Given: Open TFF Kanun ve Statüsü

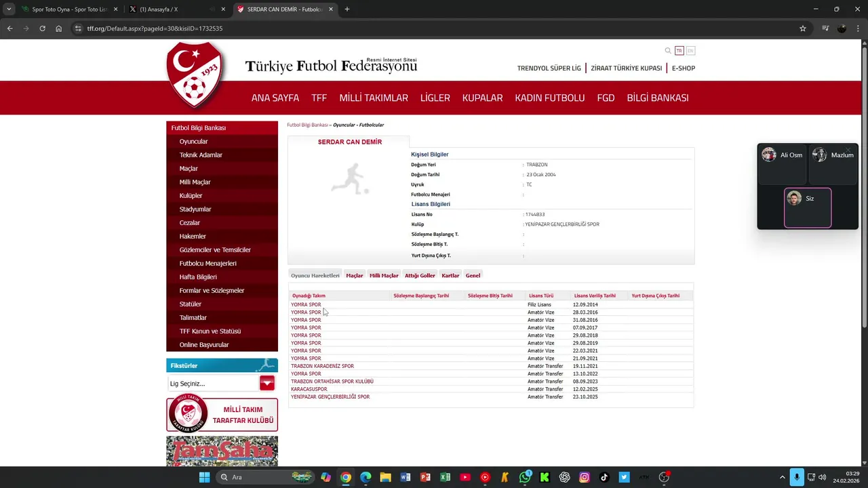Looking at the screenshot, I should coord(210,331).
